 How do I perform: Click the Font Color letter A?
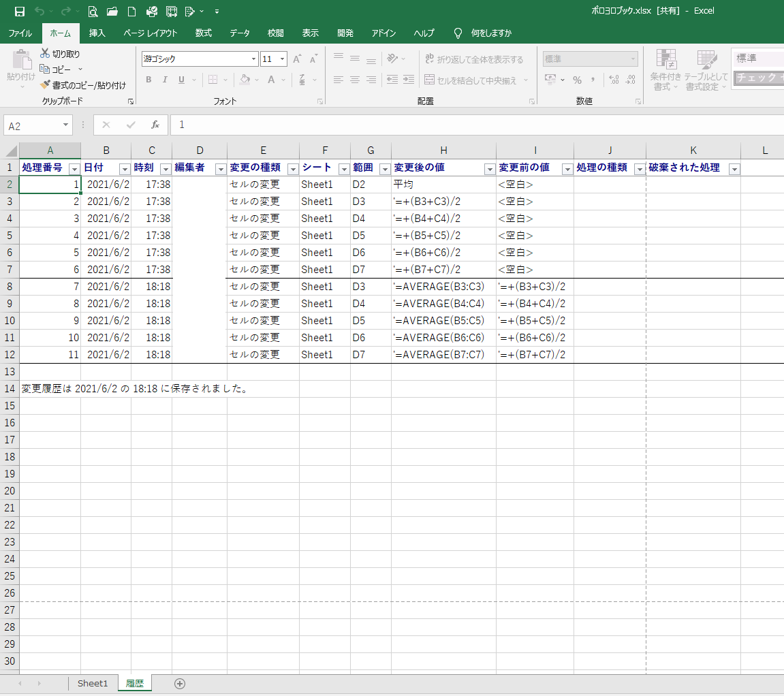point(271,80)
